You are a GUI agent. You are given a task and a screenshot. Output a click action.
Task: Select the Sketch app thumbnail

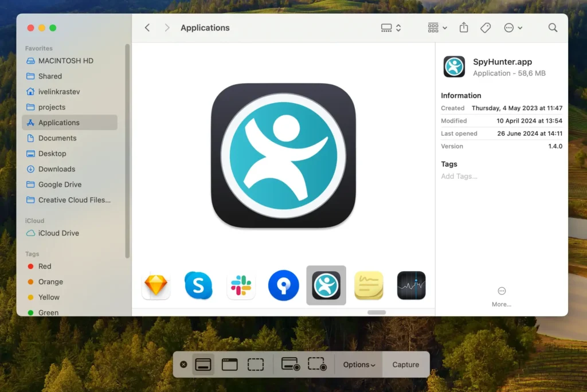coord(156,285)
